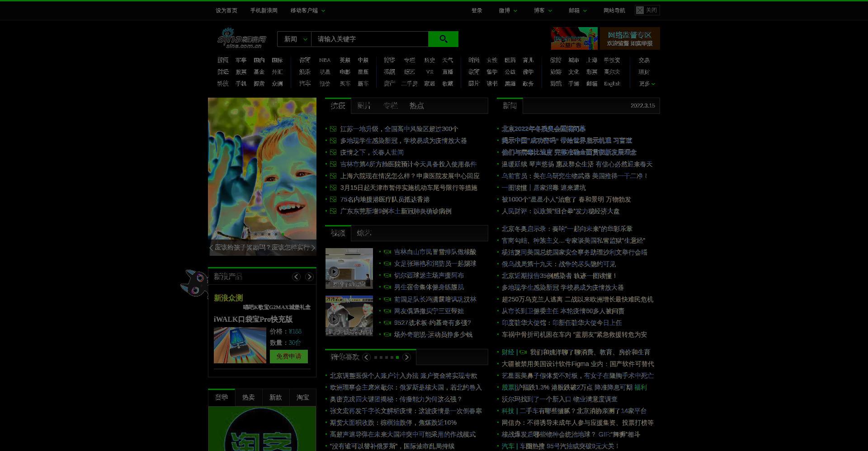Open headline 75名内地援港医疗队员抵达香港

coord(385,199)
